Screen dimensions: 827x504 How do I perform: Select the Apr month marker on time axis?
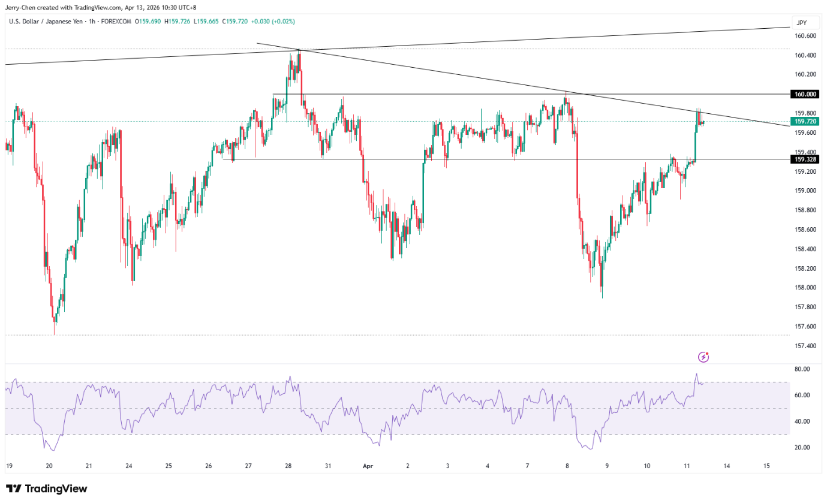[368, 466]
